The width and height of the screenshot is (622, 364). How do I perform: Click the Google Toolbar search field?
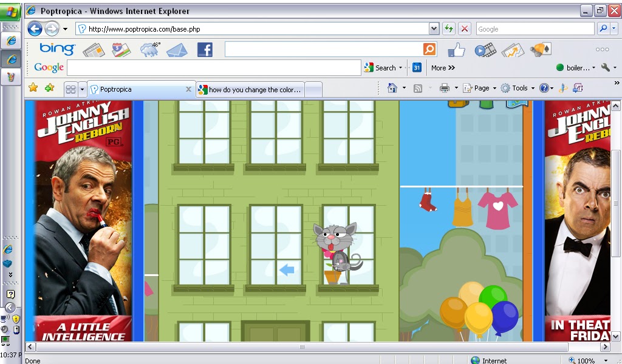coord(214,68)
